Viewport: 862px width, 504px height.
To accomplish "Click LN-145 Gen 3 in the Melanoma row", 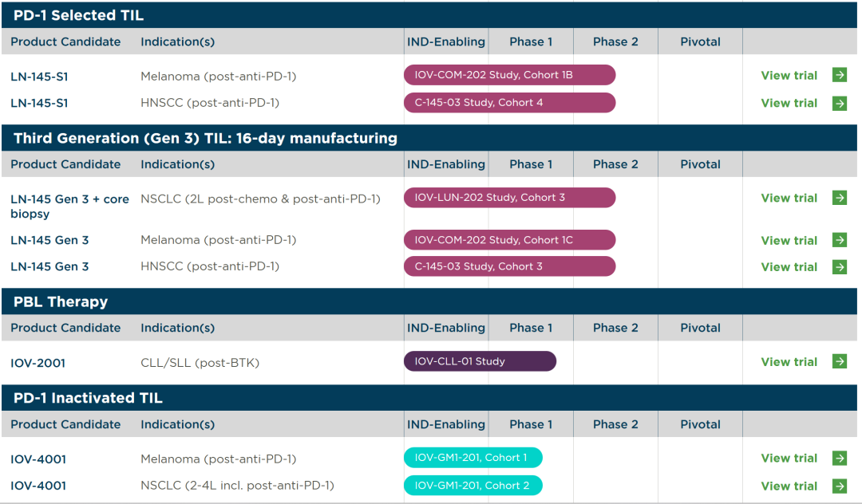I will [49, 240].
